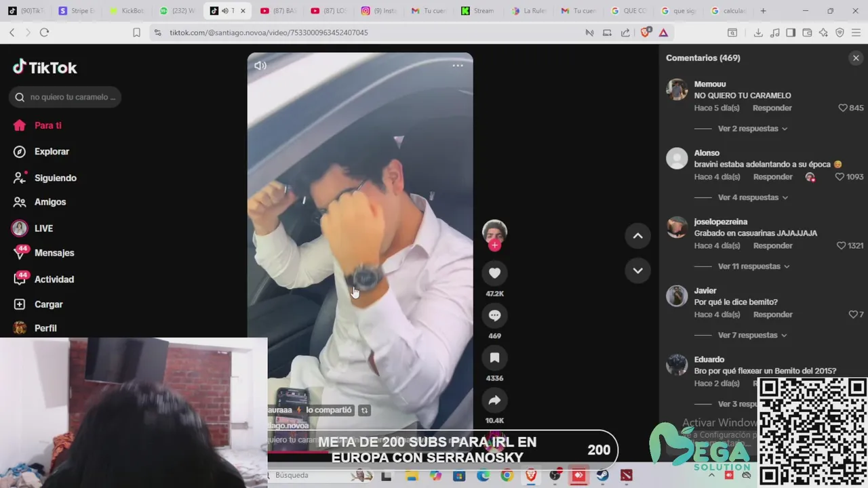Like the video with the heart icon

click(494, 273)
